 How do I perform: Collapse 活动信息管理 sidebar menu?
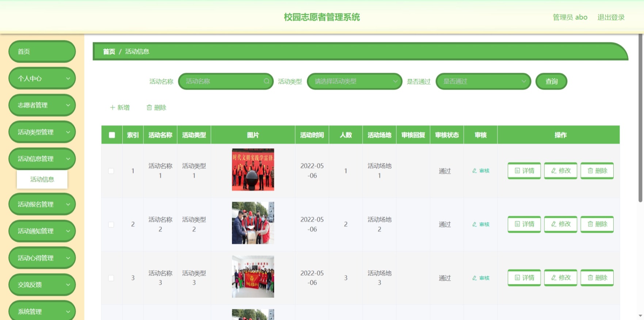click(x=42, y=159)
